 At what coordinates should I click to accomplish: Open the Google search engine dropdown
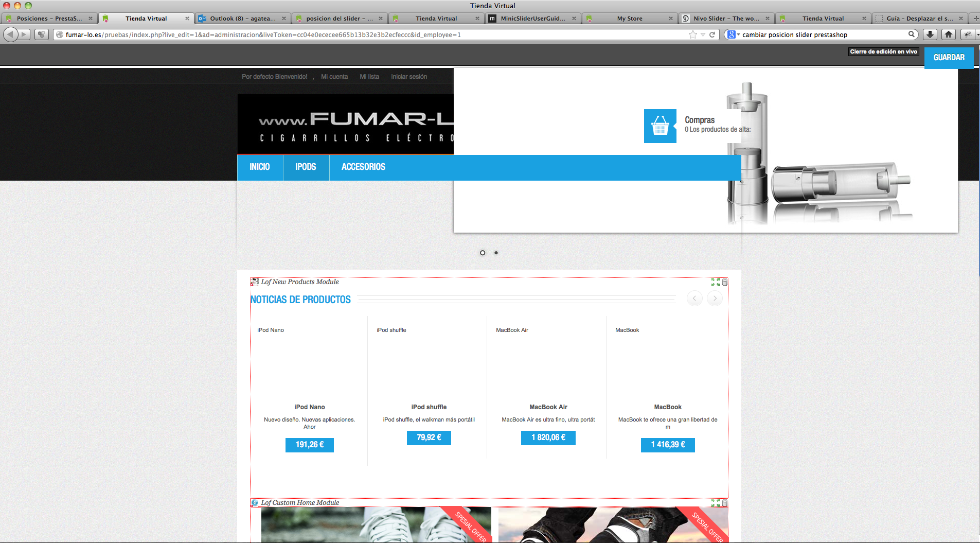coord(733,34)
